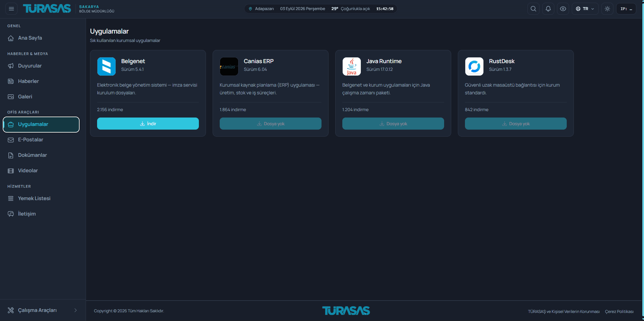Image resolution: width=644 pixels, height=321 pixels.
Task: Open Galeri page
Action: click(41, 97)
